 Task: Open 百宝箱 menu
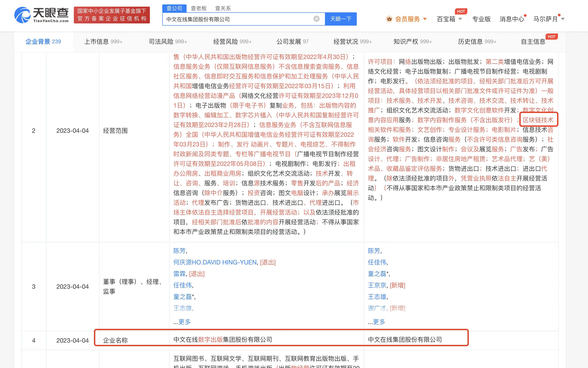[x=446, y=19]
